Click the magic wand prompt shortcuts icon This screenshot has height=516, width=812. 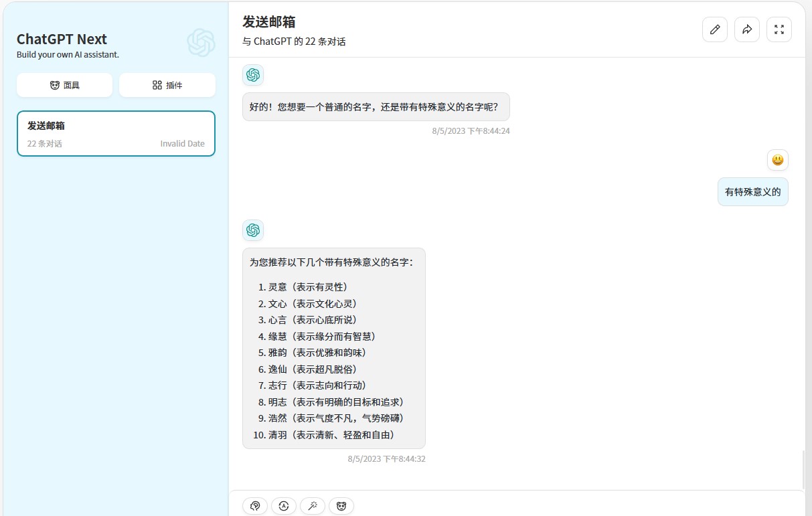click(313, 506)
